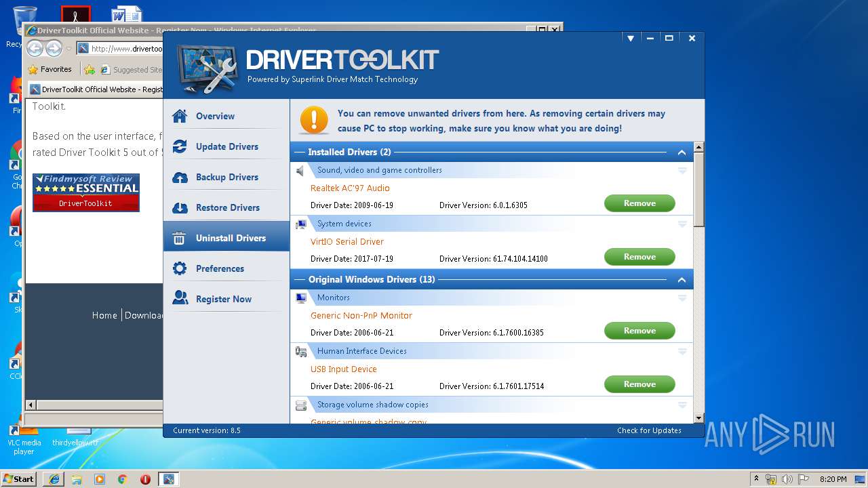Click the driver list scrollbar thumb
This screenshot has height=488, width=868.
coord(699,190)
